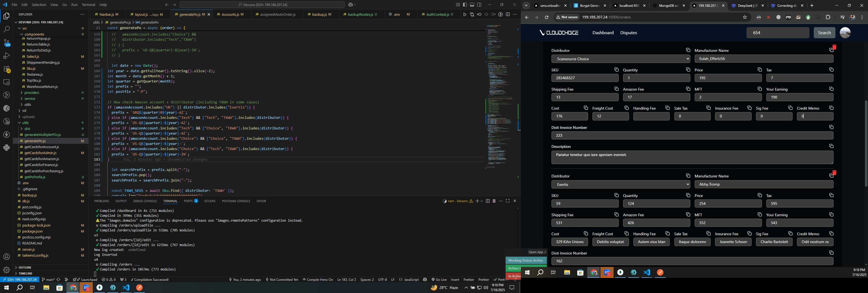Screen dimensions: 868x293
Task: Click the Search button in the CloudChoice header
Action: [x=824, y=33]
